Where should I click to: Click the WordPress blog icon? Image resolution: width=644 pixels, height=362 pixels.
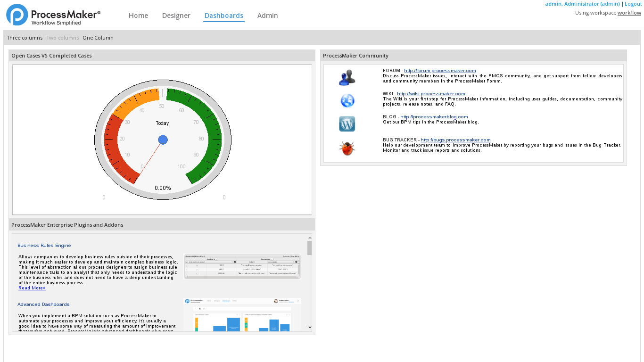[x=347, y=124]
